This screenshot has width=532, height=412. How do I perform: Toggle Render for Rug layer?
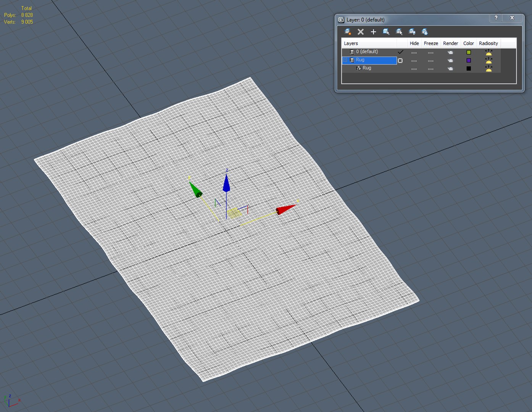point(450,60)
